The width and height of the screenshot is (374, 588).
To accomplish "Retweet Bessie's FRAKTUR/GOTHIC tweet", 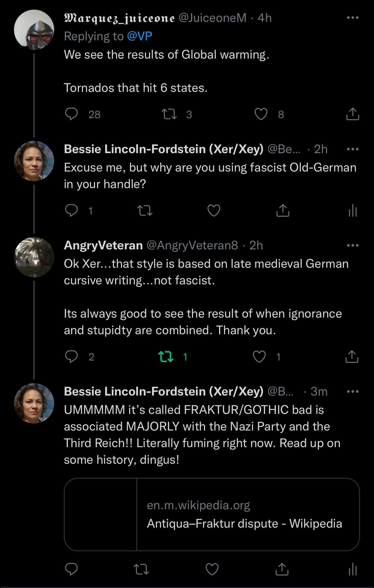I will point(141,569).
